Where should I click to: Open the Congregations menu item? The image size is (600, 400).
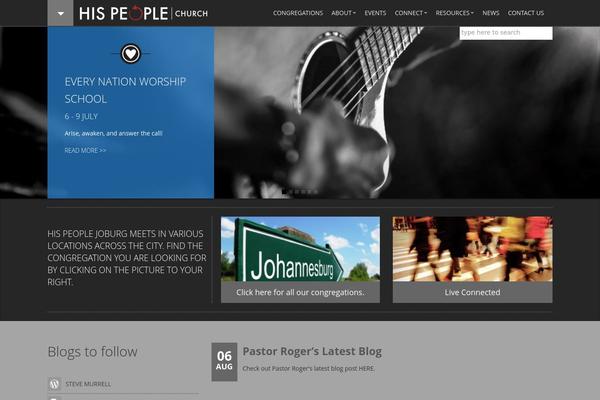298,13
